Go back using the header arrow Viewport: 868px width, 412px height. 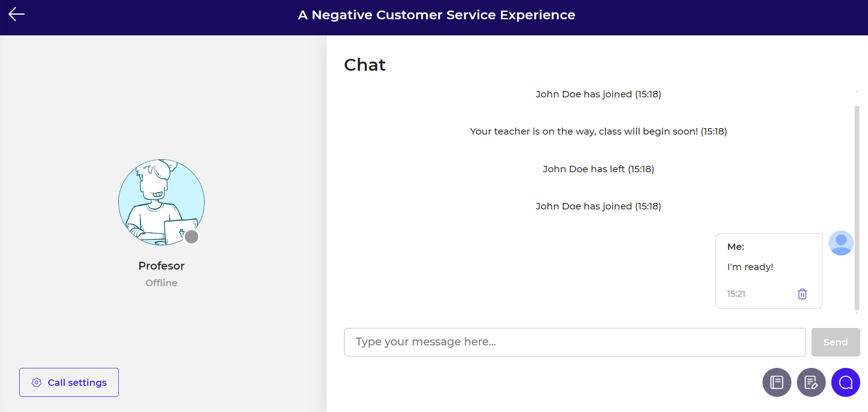click(17, 14)
